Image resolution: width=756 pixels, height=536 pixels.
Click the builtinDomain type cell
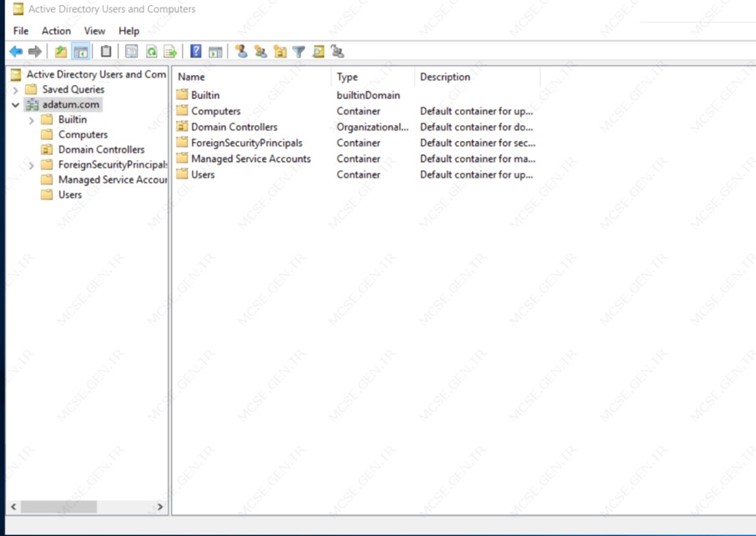click(x=368, y=95)
